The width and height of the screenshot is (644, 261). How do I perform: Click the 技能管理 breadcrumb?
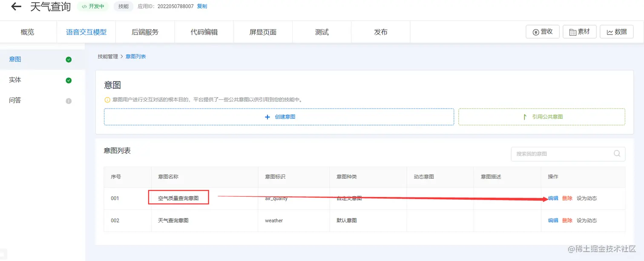(108, 56)
